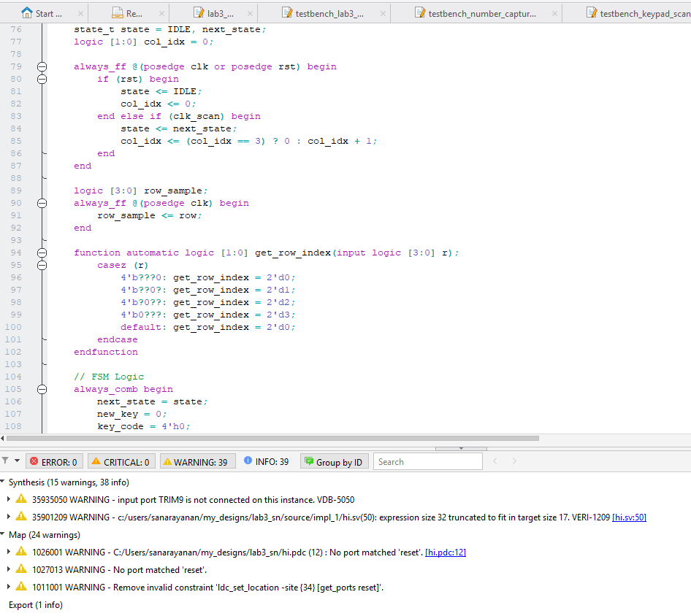Collapse the always_ff block at line 79
This screenshot has height=616, width=691.
pyautogui.click(x=42, y=66)
